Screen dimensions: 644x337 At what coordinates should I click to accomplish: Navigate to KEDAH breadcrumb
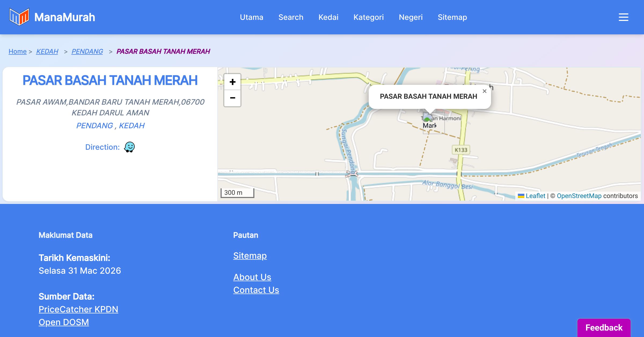pos(47,51)
